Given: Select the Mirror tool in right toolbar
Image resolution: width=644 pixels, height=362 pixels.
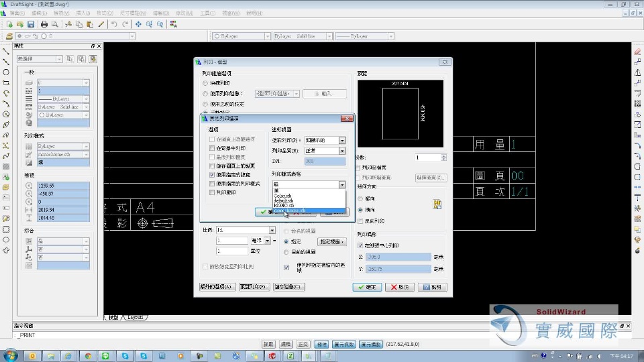Looking at the screenshot, I should coord(637,72).
